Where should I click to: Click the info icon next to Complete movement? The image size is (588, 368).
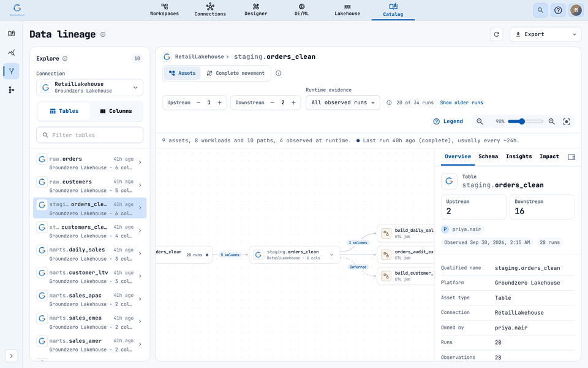pos(278,73)
